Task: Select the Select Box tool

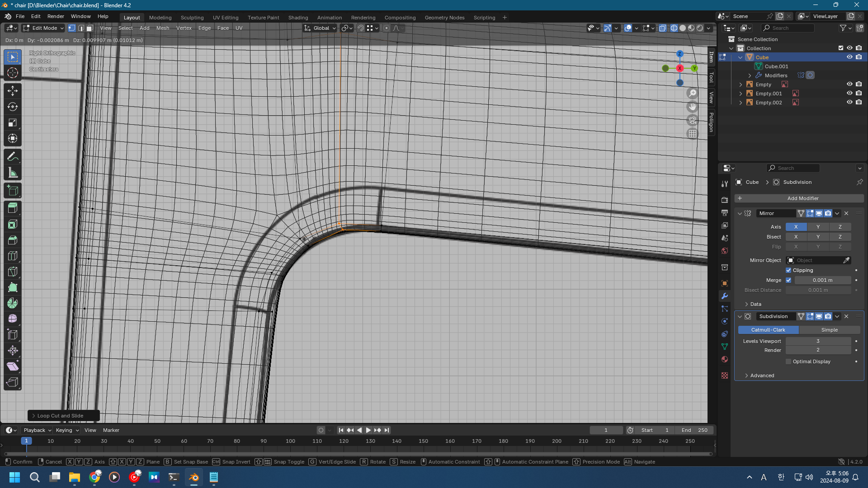Action: [13, 57]
